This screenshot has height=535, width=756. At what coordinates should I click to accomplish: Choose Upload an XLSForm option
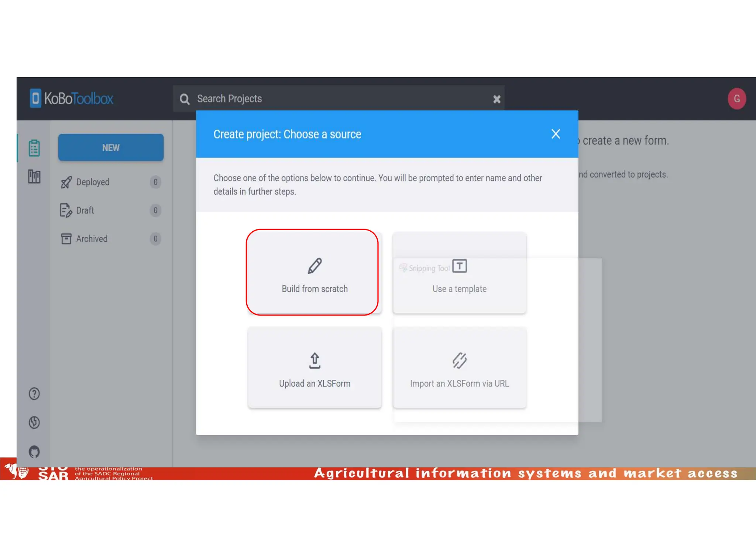coord(314,368)
